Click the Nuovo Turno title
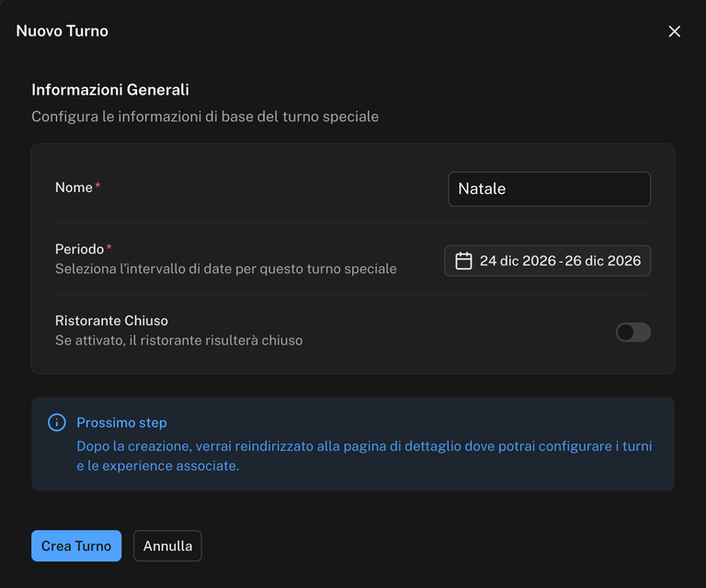 [x=63, y=31]
